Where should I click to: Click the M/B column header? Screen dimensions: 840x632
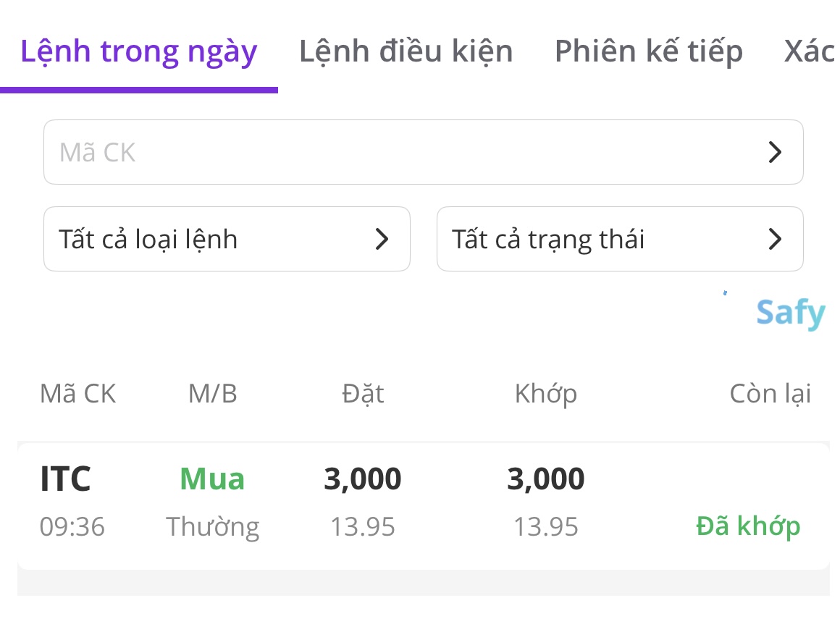tap(212, 394)
